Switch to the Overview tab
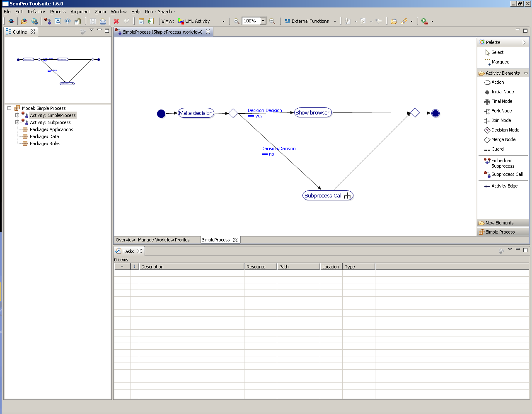 point(125,240)
